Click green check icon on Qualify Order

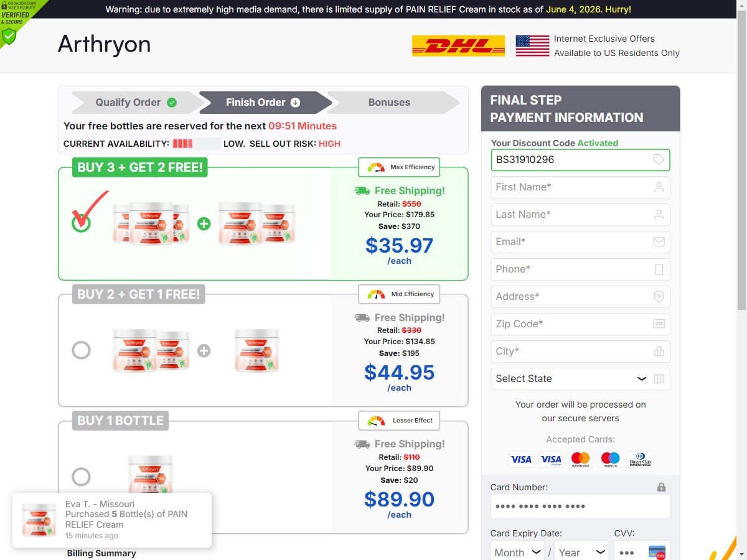(x=172, y=103)
